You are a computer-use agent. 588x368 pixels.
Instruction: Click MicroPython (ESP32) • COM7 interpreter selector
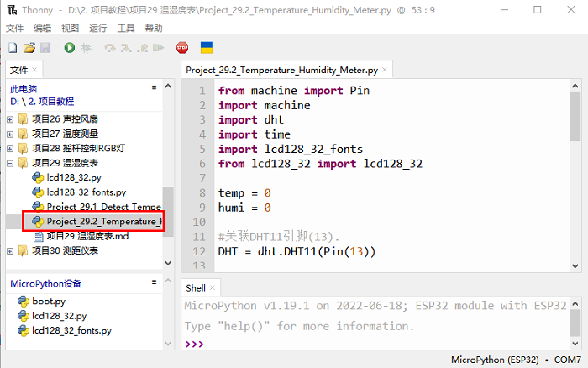(516, 360)
